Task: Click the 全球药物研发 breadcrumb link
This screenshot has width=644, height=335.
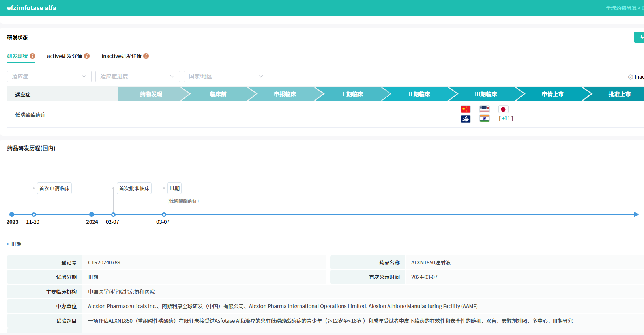Action: click(x=621, y=8)
